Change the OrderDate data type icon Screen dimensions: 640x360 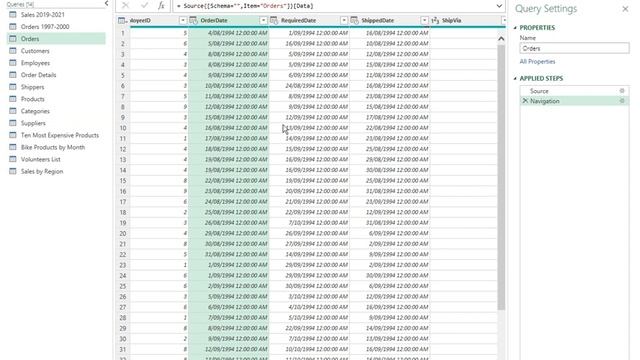pyautogui.click(x=193, y=20)
